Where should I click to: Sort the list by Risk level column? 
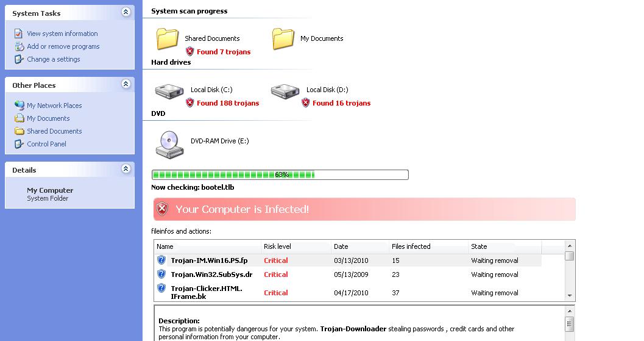(x=277, y=246)
